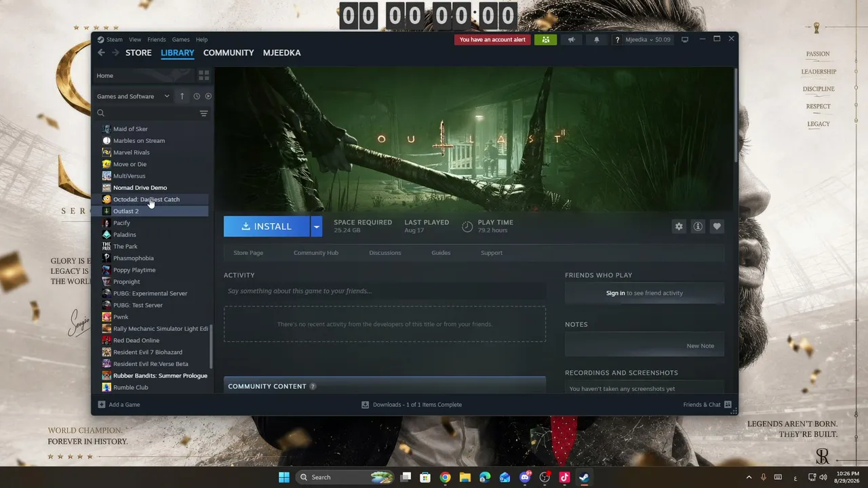
Task: Open the Downloads manager icon
Action: [x=365, y=405]
